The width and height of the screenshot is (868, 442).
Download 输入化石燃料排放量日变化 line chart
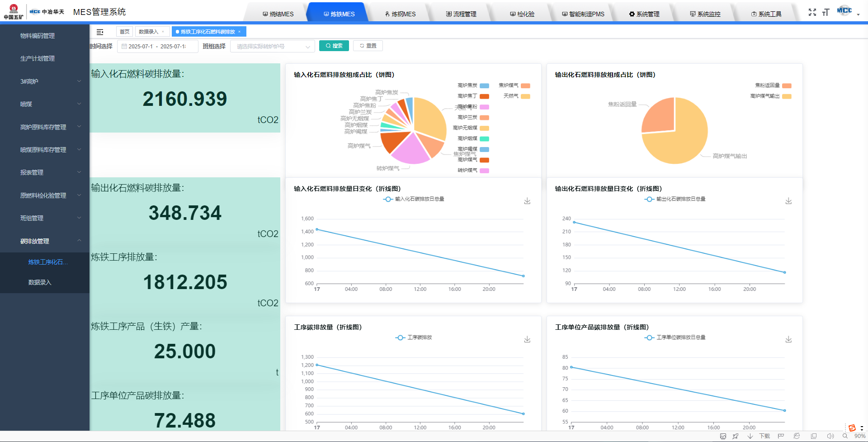click(527, 201)
